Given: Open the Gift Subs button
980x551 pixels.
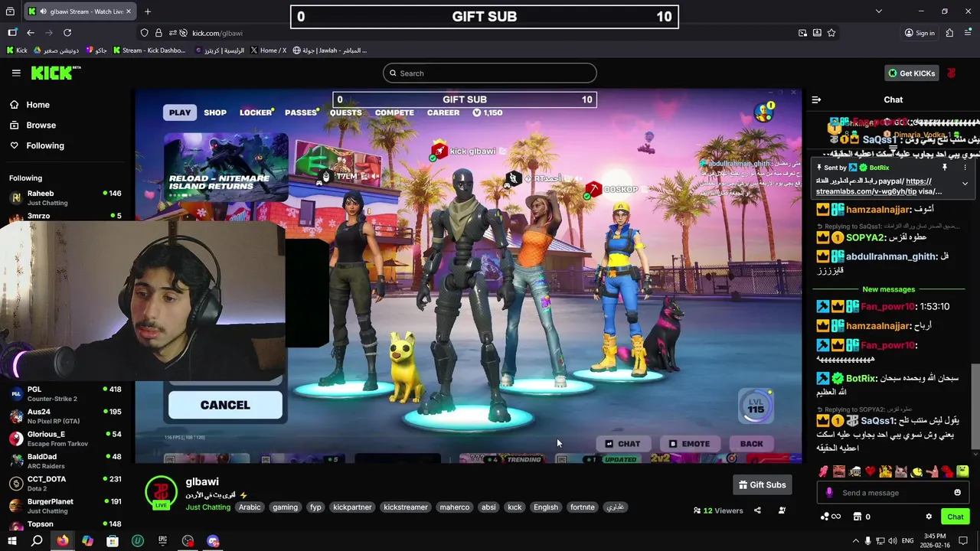Looking at the screenshot, I should [762, 484].
